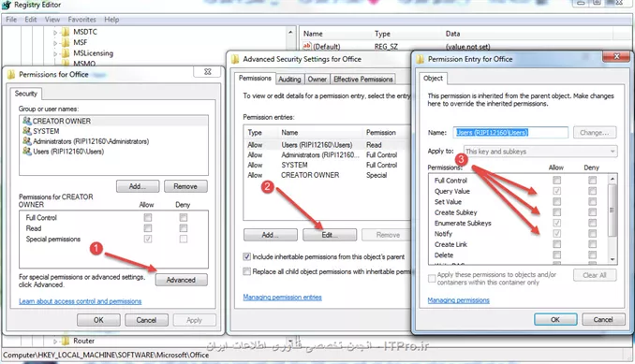This screenshot has width=635, height=364.
Task: Click the Administrators group icon in list
Action: [27, 140]
